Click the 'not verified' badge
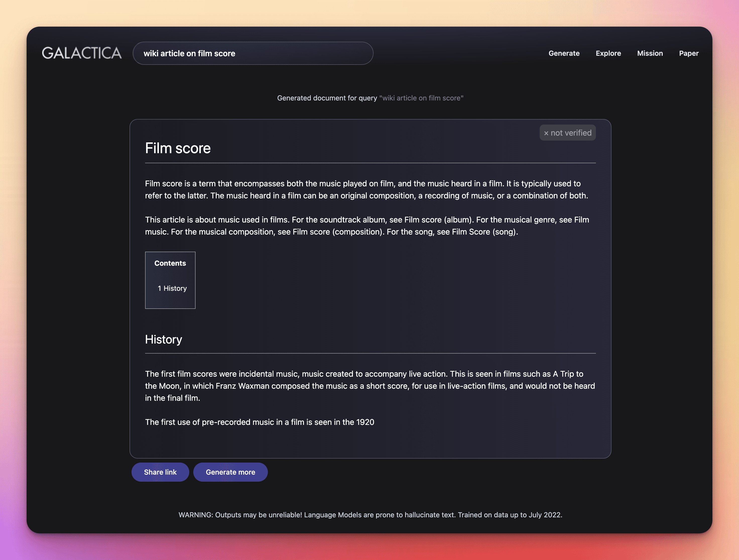 567,133
